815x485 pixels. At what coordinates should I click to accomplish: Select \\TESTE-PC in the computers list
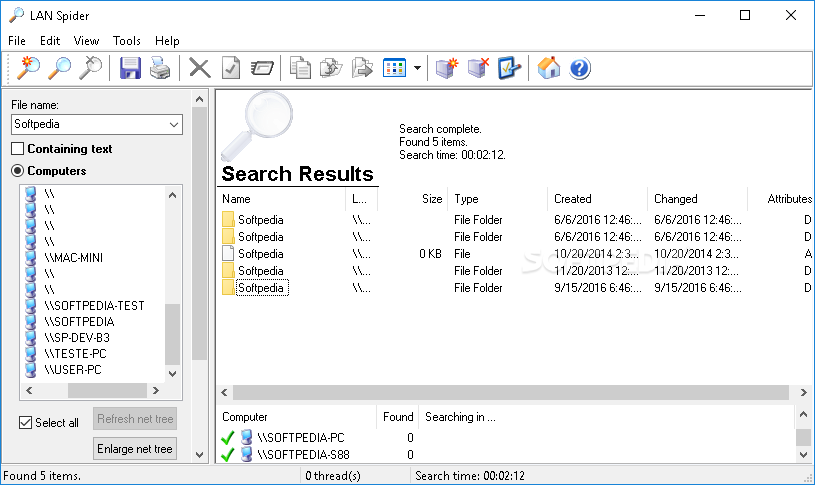click(x=75, y=354)
